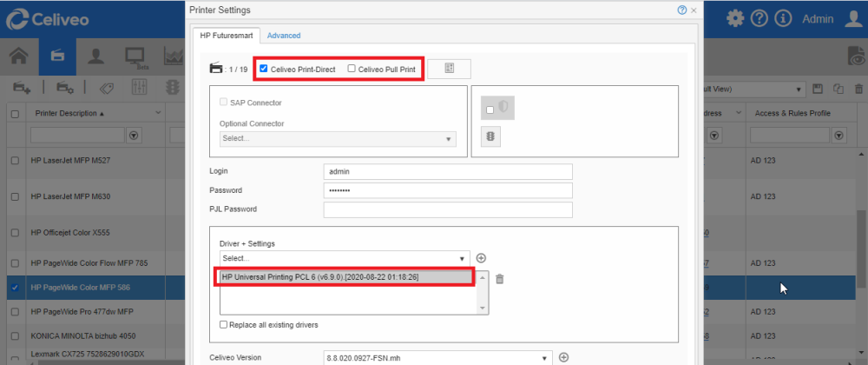
Task: Close the Printer Settings dialog
Action: [694, 10]
